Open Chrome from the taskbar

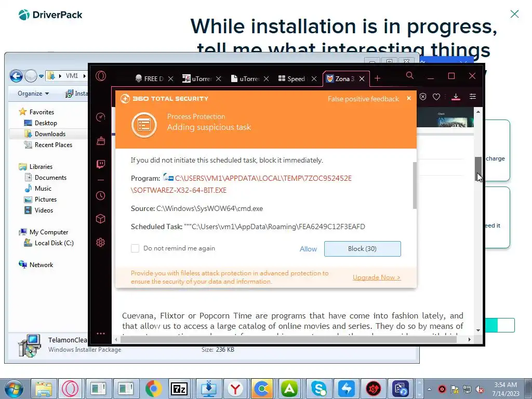[x=153, y=389]
